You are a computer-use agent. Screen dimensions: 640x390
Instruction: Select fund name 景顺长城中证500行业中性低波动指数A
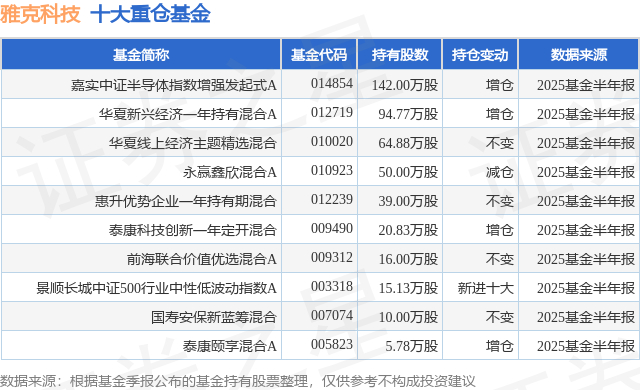pyautogui.click(x=156, y=288)
